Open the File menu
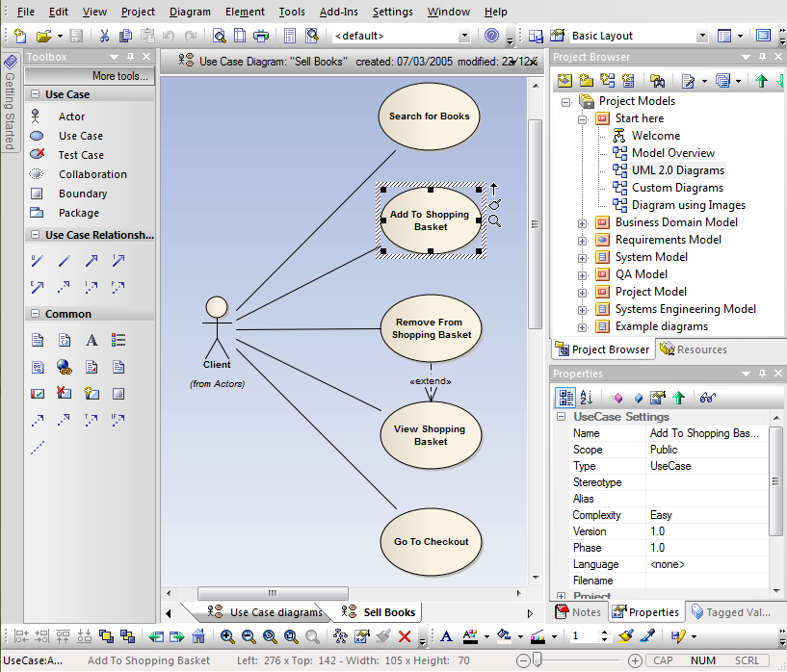 (26, 12)
